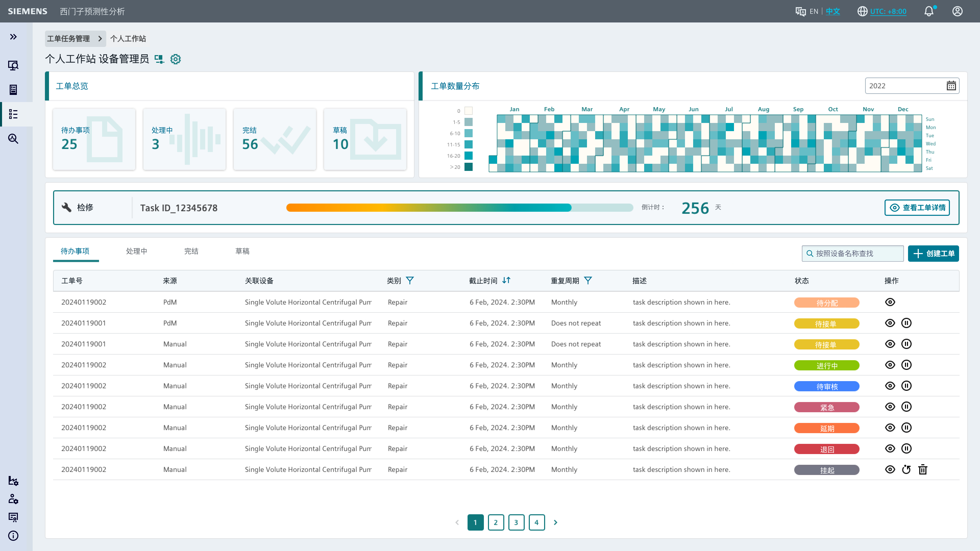Sort by 截止时间 column

[506, 281]
